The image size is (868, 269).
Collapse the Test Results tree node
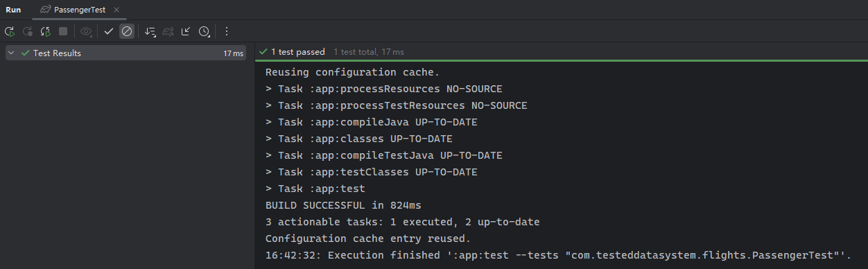pos(12,53)
